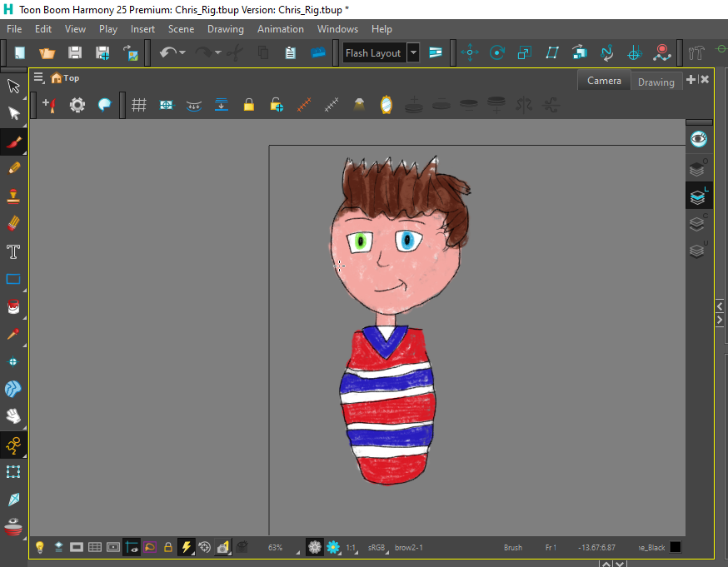Click the black colour swatch in status bar

pyautogui.click(x=676, y=547)
